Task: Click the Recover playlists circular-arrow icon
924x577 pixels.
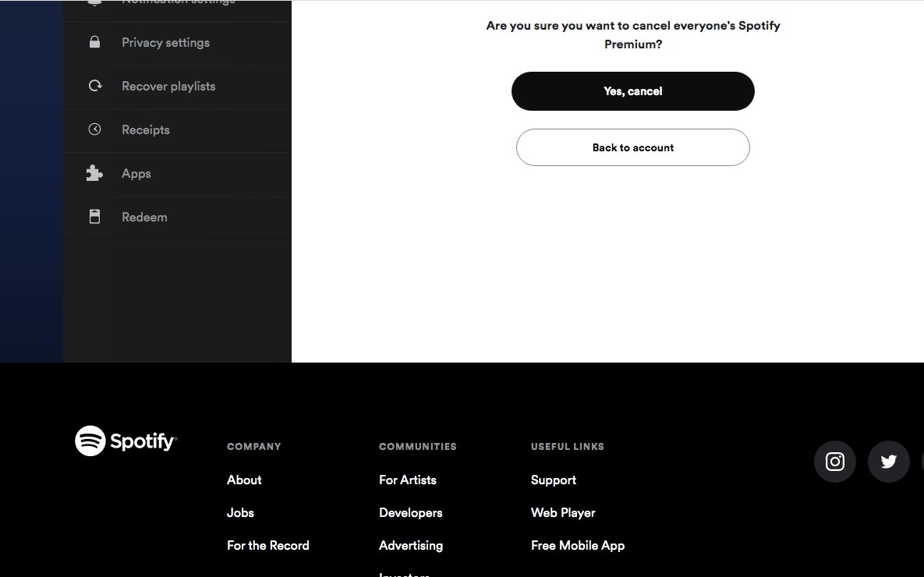Action: pyautogui.click(x=94, y=86)
